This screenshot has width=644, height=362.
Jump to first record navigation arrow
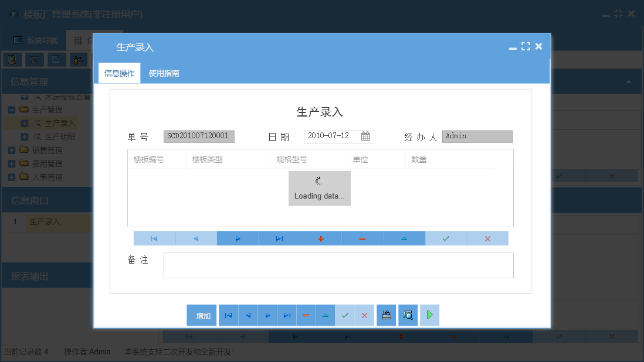click(x=153, y=238)
